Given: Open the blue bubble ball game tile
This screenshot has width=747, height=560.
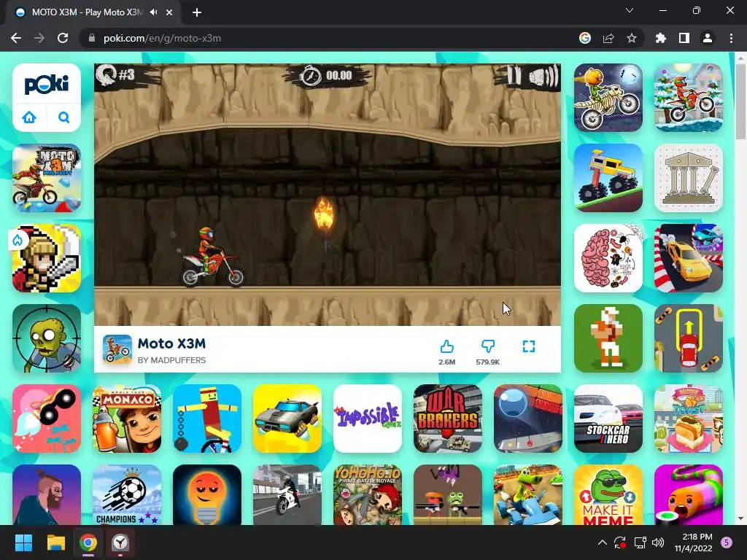Looking at the screenshot, I should pos(528,419).
